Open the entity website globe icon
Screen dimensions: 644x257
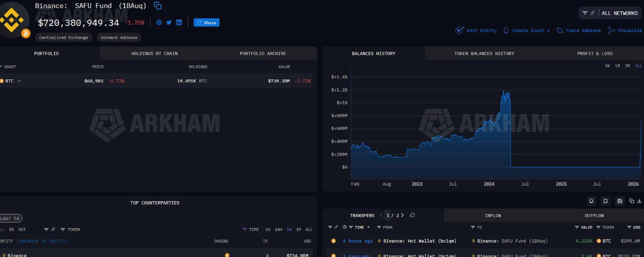159,23
